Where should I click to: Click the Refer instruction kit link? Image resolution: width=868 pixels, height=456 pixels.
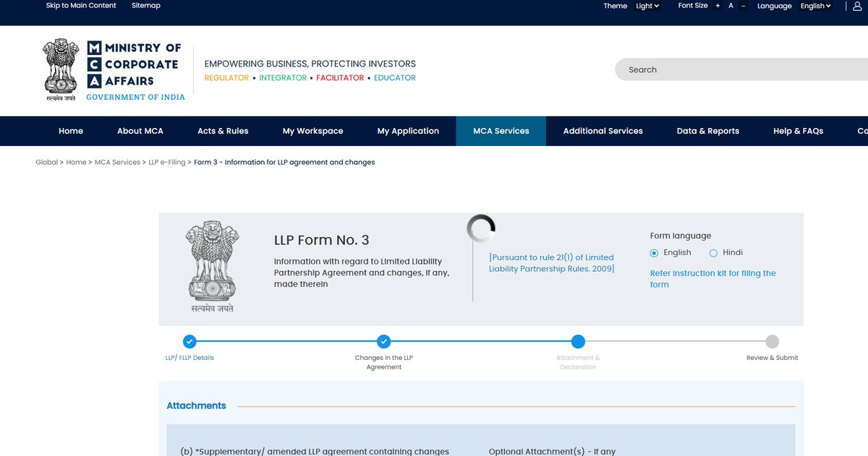click(713, 279)
